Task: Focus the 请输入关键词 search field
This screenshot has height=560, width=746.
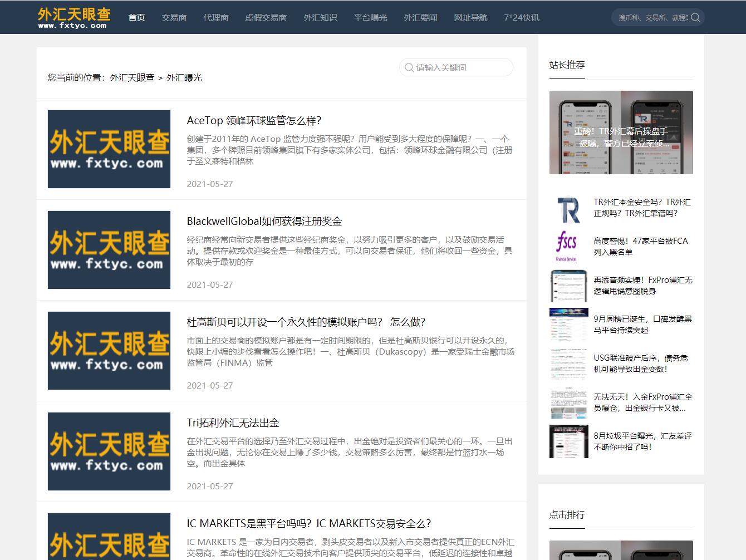Action: (461, 67)
